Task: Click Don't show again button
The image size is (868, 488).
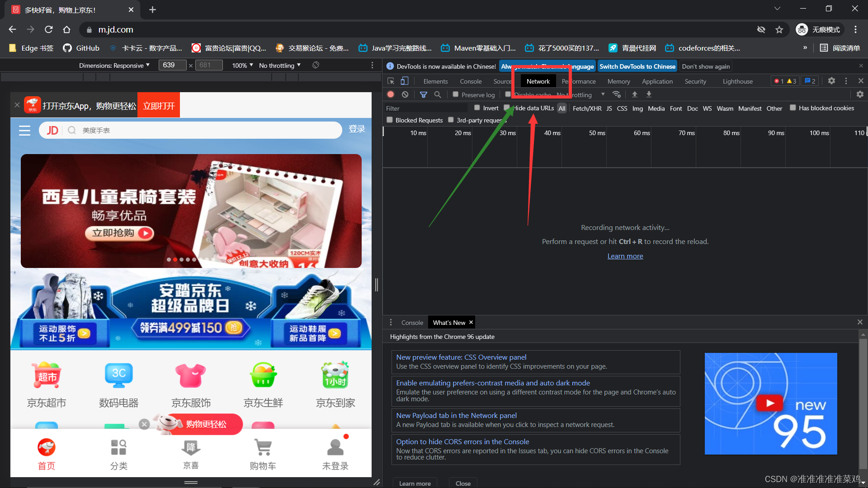Action: point(706,66)
